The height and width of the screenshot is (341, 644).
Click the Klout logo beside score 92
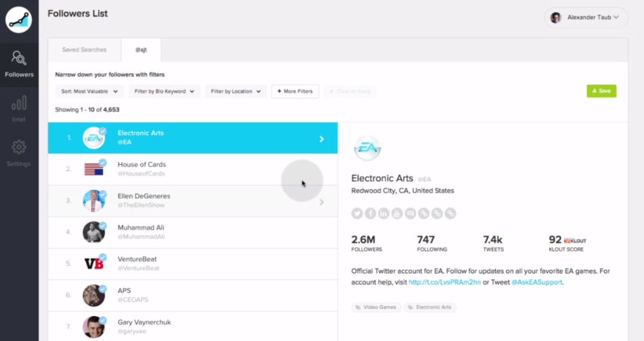point(575,241)
